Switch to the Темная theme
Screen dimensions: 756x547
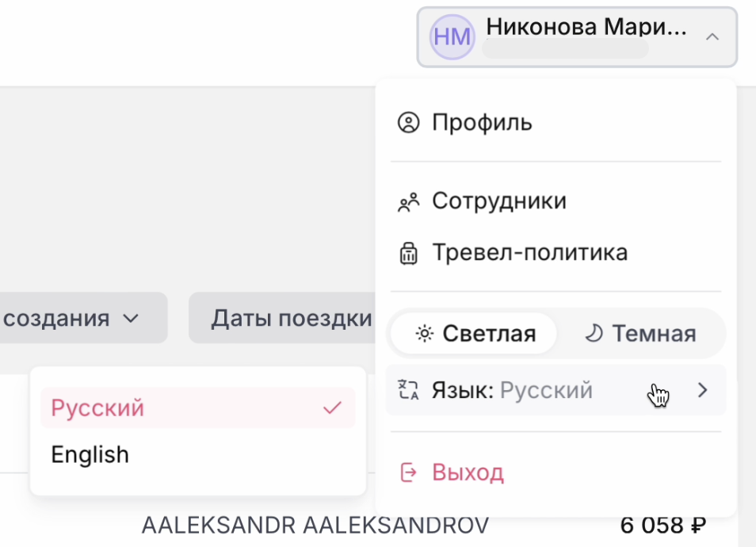pos(640,334)
